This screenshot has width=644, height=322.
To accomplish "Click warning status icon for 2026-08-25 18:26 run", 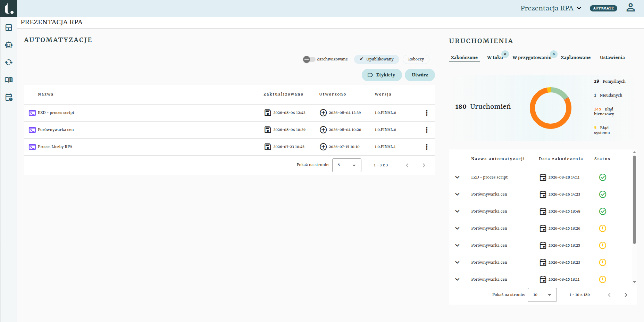I will tap(603, 229).
